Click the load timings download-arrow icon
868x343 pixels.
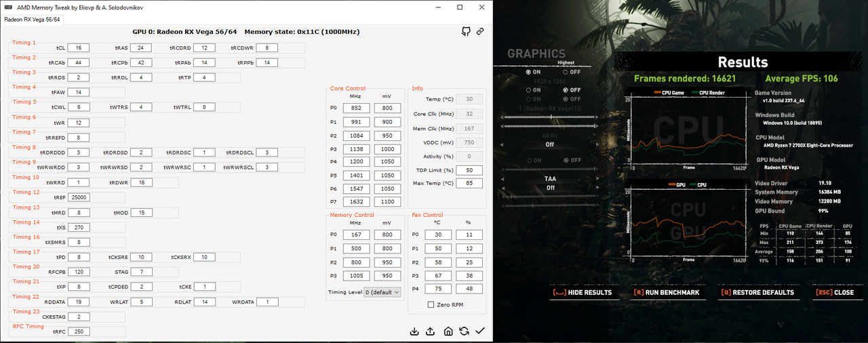click(414, 331)
